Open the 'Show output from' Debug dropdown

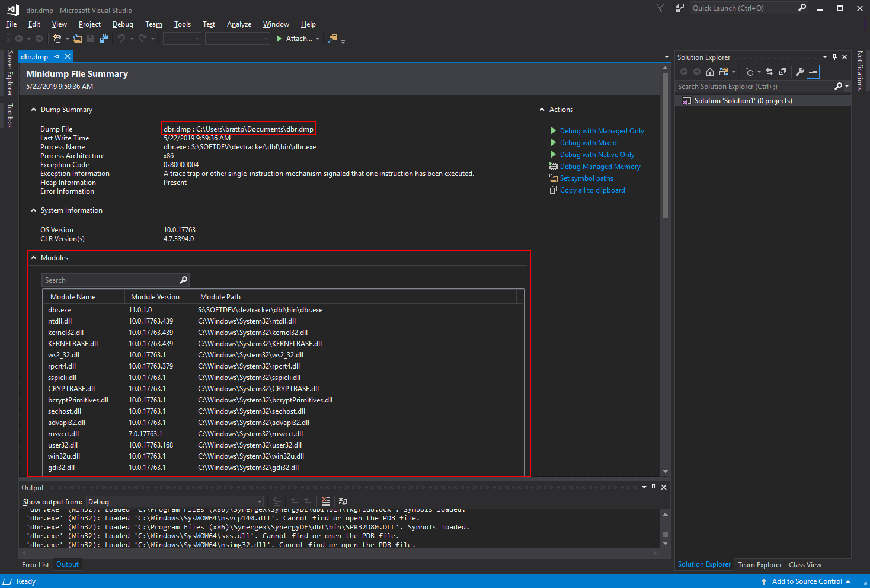point(175,501)
